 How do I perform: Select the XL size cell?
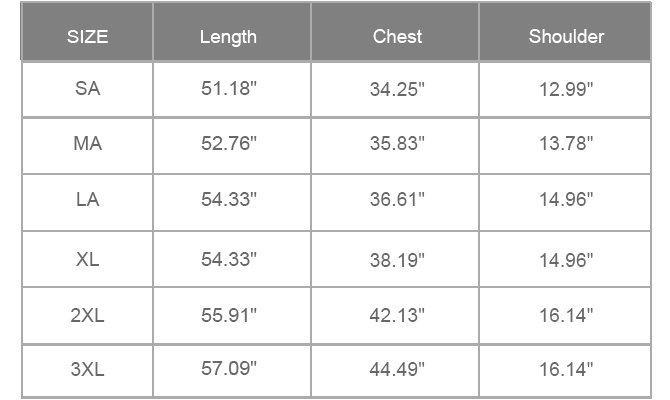click(88, 259)
